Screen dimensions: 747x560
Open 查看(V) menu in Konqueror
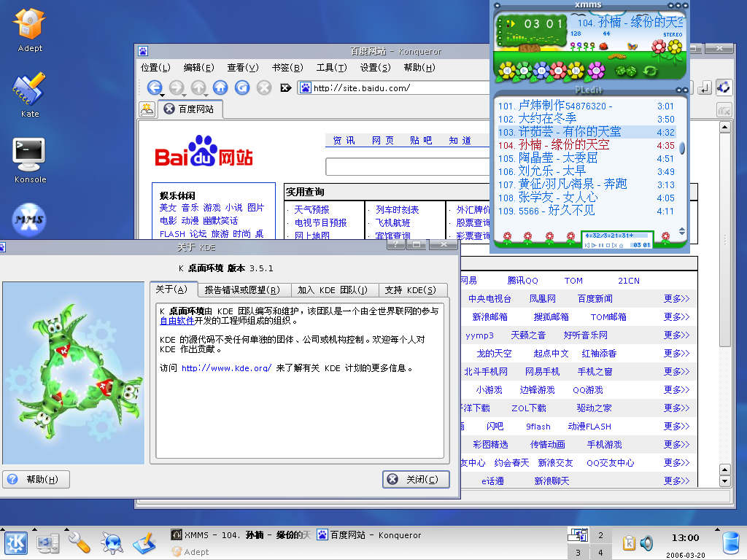tap(242, 68)
